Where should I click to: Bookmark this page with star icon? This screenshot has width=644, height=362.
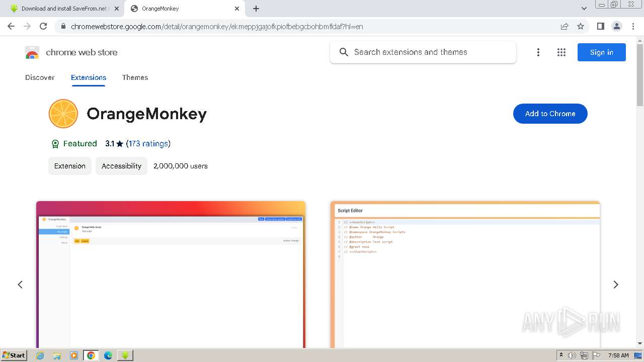581,26
